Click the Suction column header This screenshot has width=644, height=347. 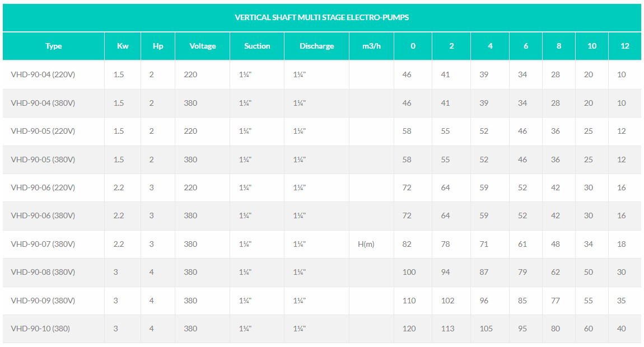point(257,46)
